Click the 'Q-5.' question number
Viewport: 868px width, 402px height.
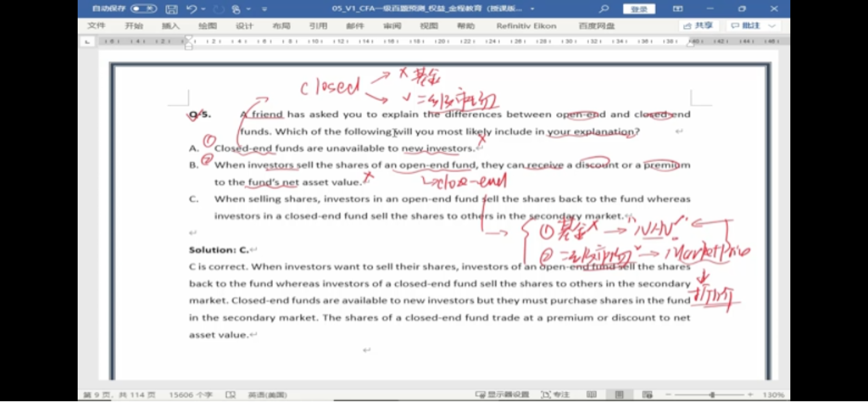tap(200, 114)
